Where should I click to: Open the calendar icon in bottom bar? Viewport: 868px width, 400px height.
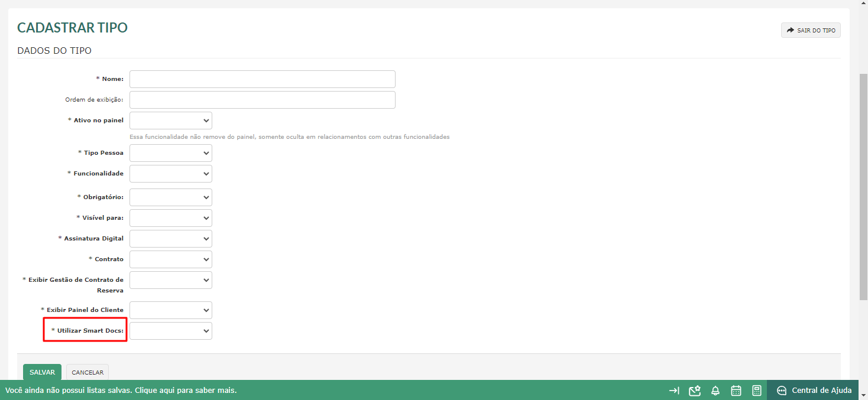(x=736, y=391)
